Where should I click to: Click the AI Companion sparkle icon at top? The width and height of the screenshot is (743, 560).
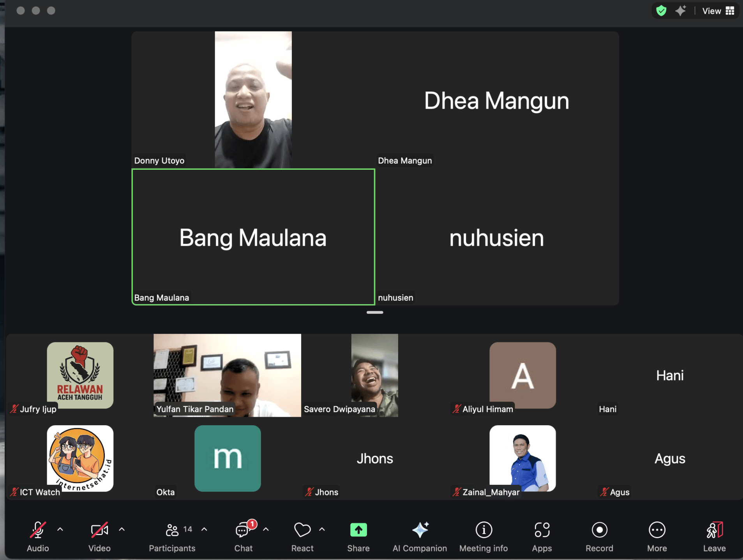click(681, 11)
